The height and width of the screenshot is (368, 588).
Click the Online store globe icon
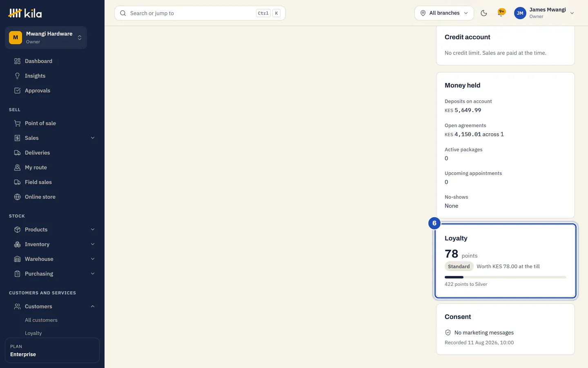pyautogui.click(x=17, y=197)
